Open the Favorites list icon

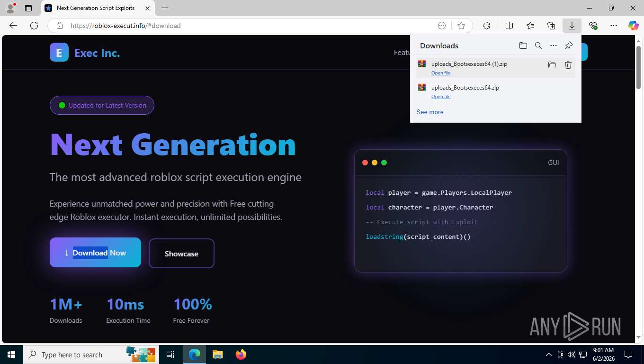(x=530, y=26)
